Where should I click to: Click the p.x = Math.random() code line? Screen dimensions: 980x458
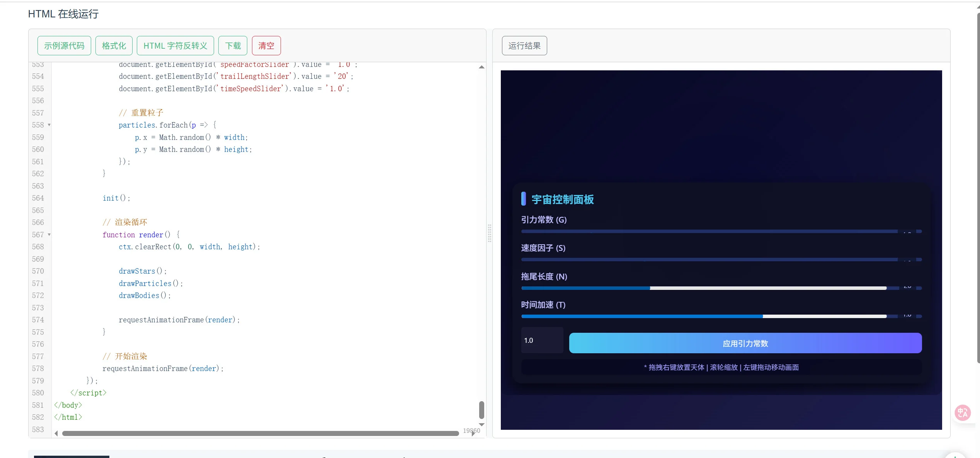point(191,137)
